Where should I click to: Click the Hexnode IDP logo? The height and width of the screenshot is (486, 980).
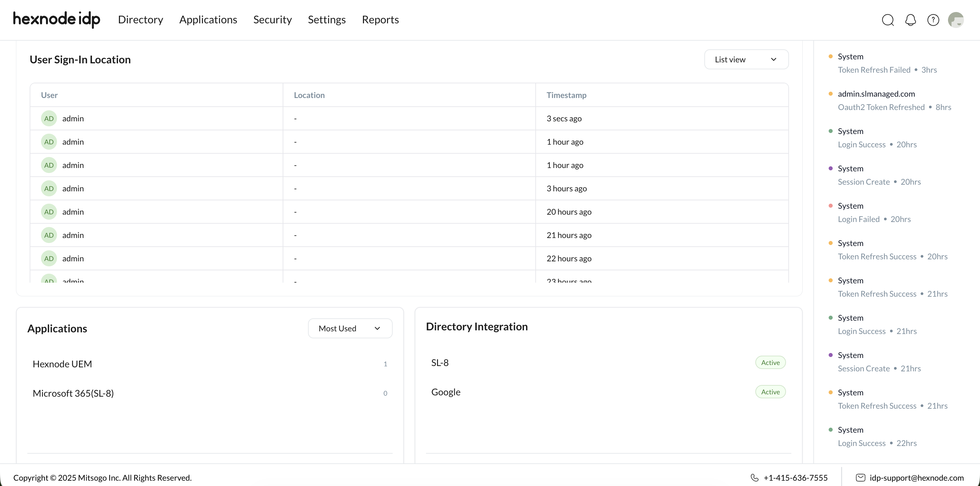tap(57, 19)
